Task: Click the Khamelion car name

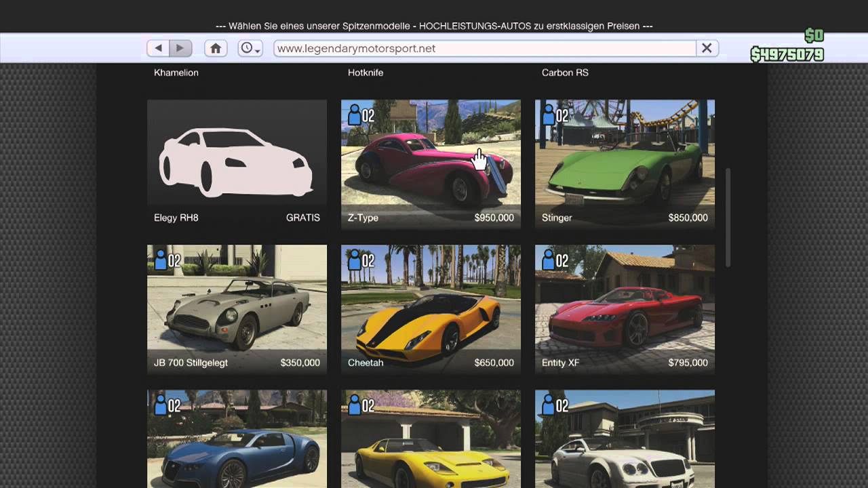Action: [x=176, y=73]
